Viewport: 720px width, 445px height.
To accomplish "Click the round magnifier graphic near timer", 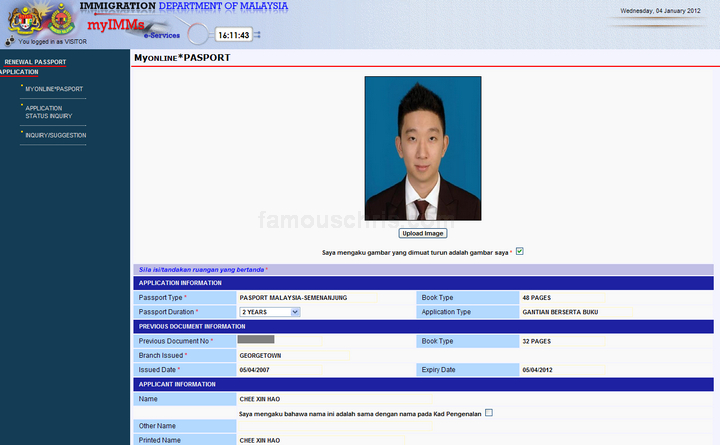I will [198, 34].
